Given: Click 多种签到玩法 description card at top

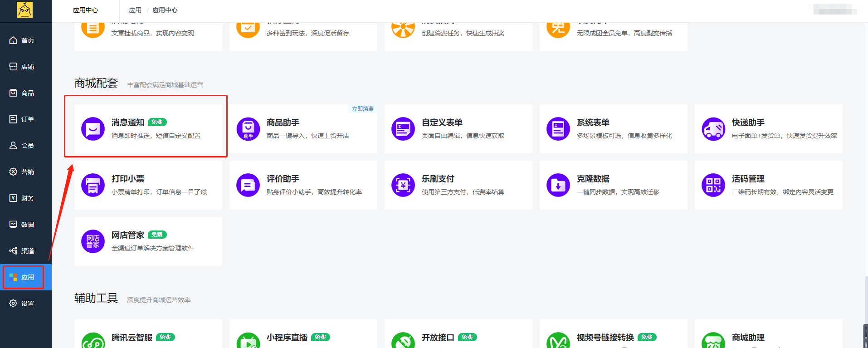Looking at the screenshot, I should click(303, 36).
